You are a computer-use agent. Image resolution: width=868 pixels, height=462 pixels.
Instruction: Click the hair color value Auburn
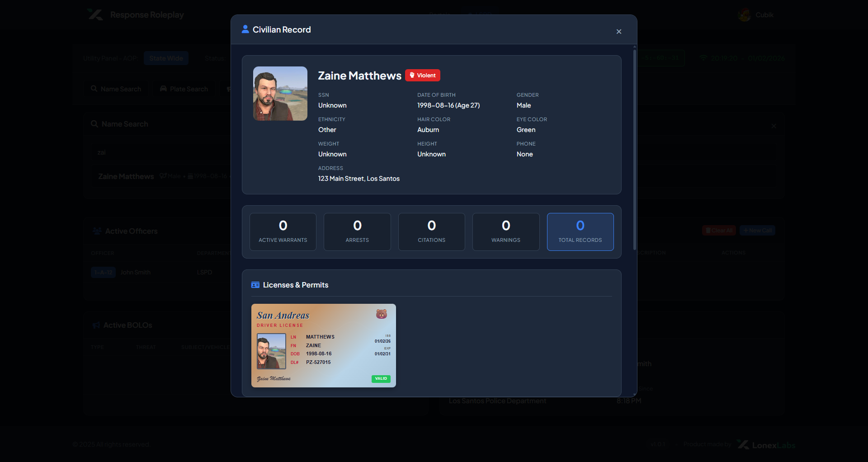click(x=428, y=130)
